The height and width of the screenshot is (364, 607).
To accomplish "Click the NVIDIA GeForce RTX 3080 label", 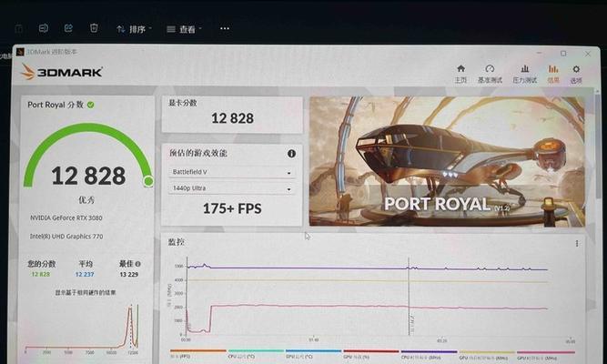I will (66, 218).
